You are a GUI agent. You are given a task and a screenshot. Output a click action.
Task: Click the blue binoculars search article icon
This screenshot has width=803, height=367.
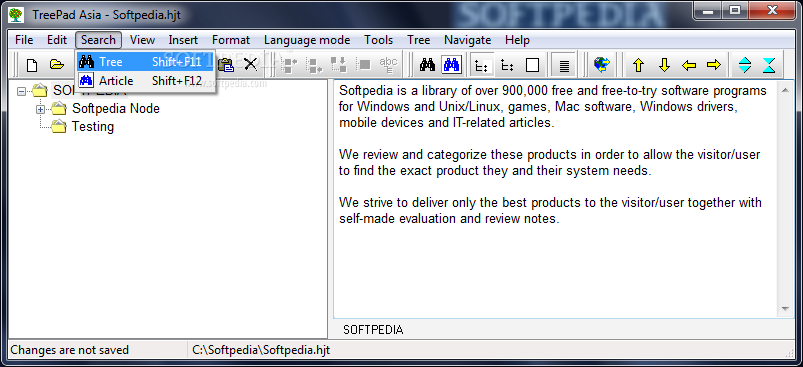[x=452, y=65]
